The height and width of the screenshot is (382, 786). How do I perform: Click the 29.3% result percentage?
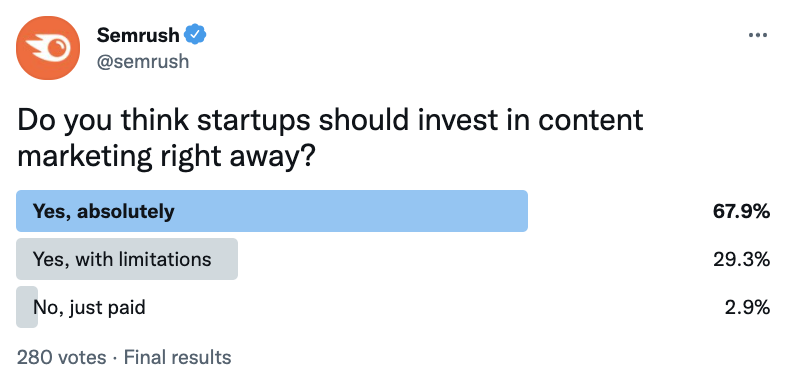point(741,259)
